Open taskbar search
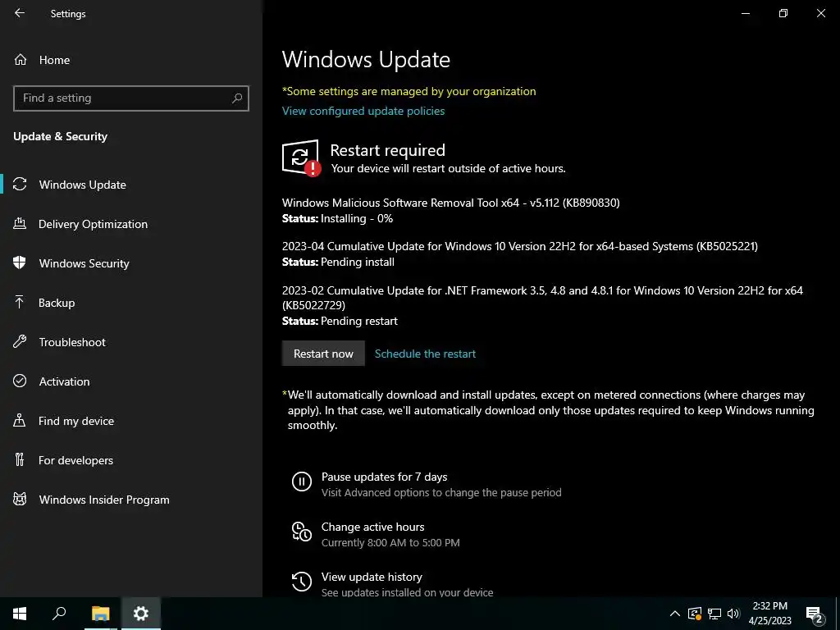Image resolution: width=840 pixels, height=630 pixels. 59,614
